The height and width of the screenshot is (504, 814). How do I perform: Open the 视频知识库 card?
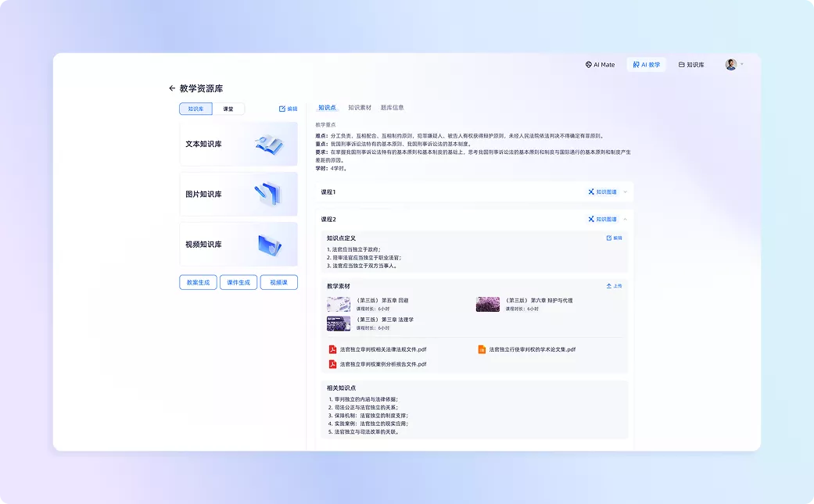[238, 245]
